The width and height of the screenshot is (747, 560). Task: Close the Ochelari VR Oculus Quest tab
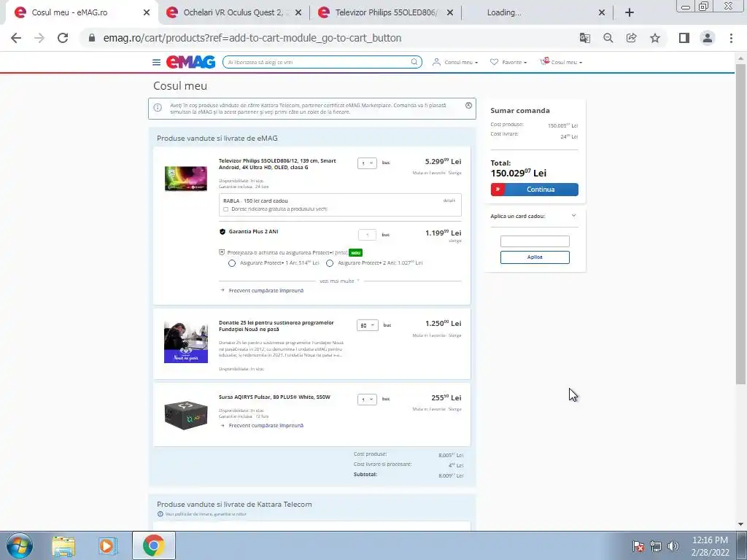pos(298,13)
